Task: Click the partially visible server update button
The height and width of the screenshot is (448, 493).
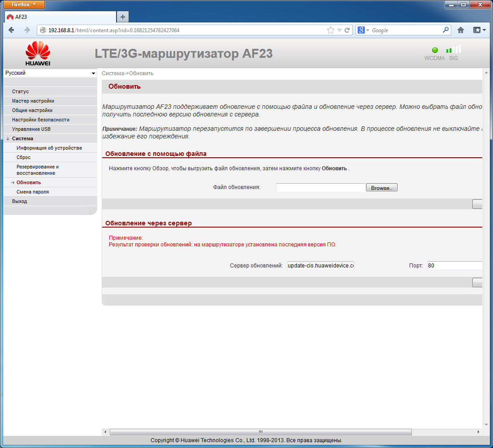Action: pos(477,282)
